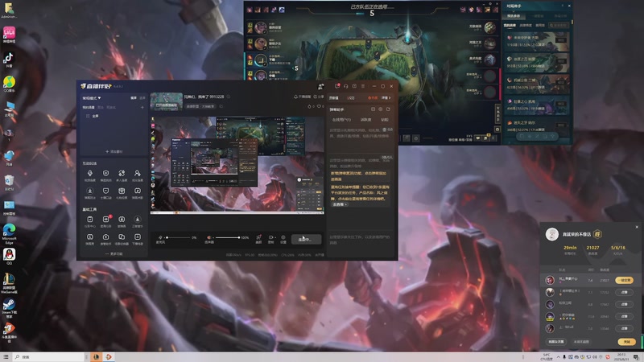The height and width of the screenshot is (362, 644).
Task: Click the user avatar in streaming app title bar
Action: (320, 86)
